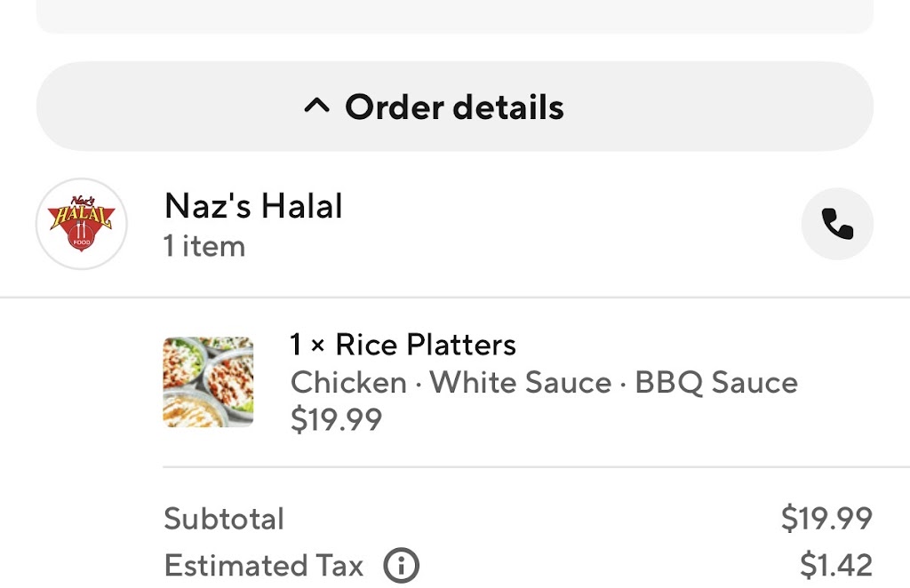910x588 pixels.
Task: Open the Naz's Halal store name
Action: (253, 206)
